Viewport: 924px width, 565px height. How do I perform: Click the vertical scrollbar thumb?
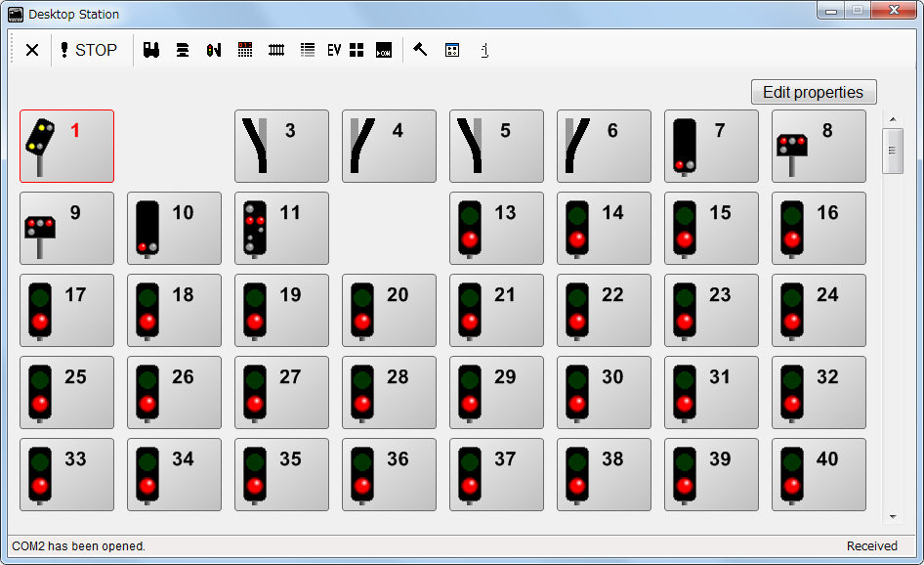892,151
